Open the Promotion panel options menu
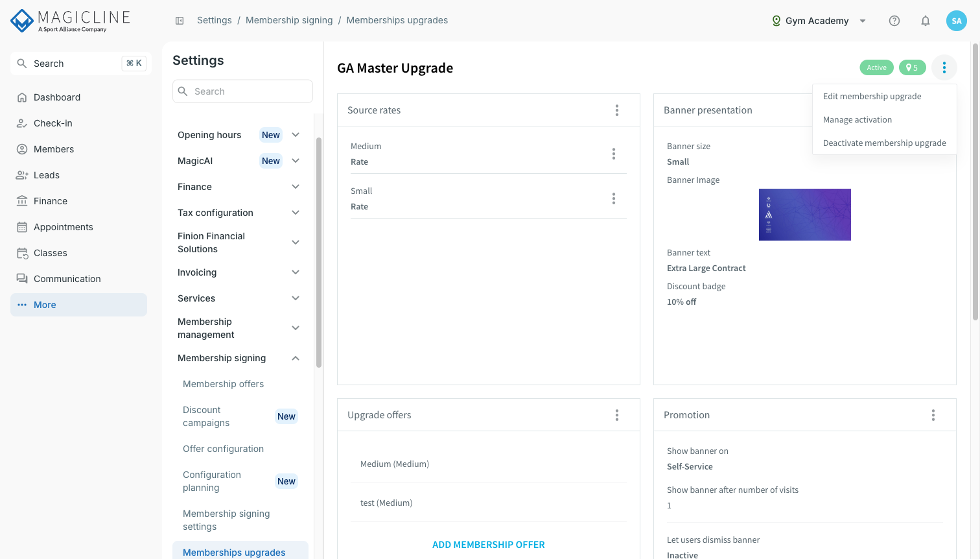The width and height of the screenshot is (980, 559). pos(933,415)
